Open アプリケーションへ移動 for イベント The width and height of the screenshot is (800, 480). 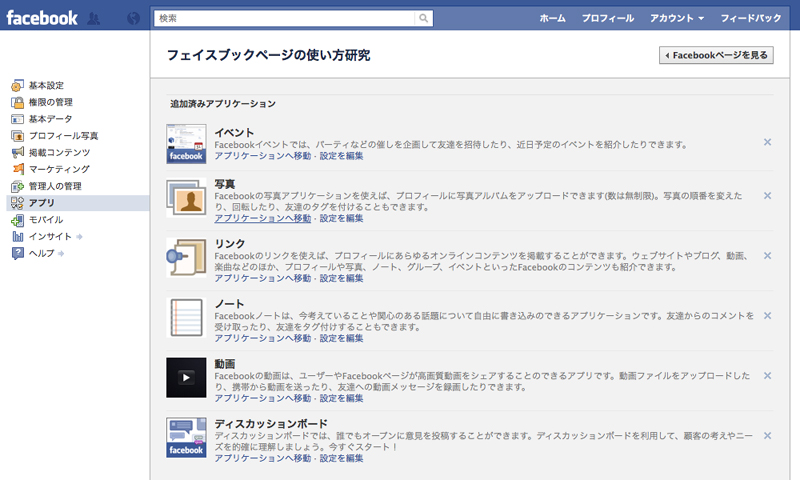(x=262, y=156)
